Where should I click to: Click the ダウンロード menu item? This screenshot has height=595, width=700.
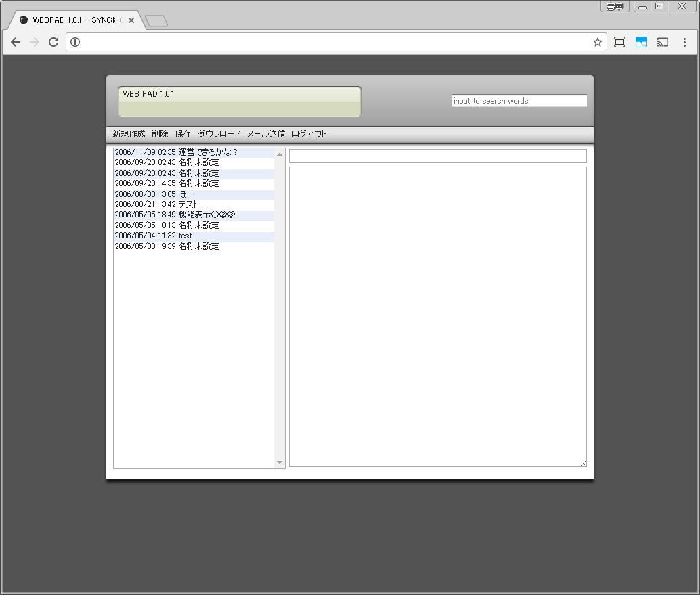219,134
